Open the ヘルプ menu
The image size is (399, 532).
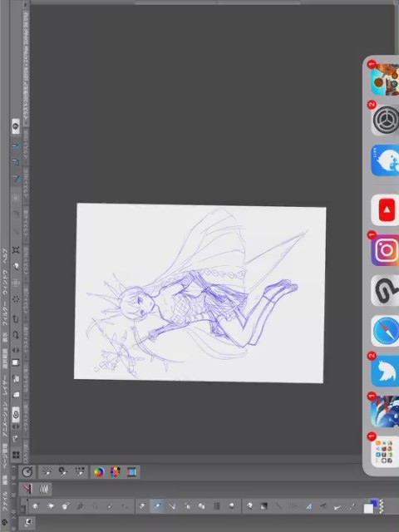(5, 255)
